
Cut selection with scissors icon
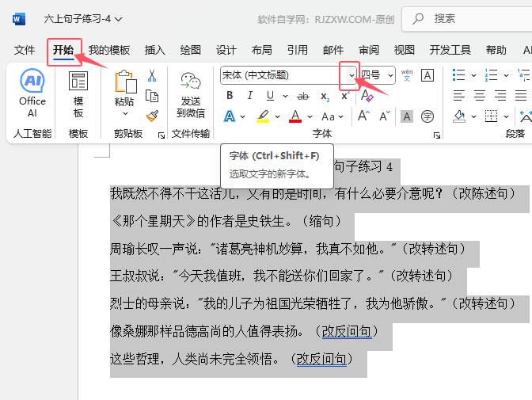(x=152, y=75)
